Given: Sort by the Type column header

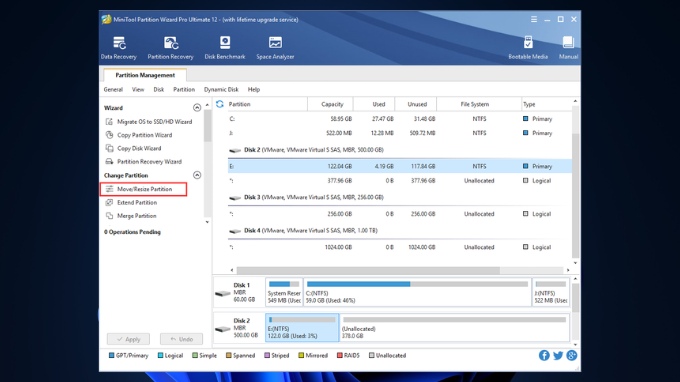Looking at the screenshot, I should [546, 104].
